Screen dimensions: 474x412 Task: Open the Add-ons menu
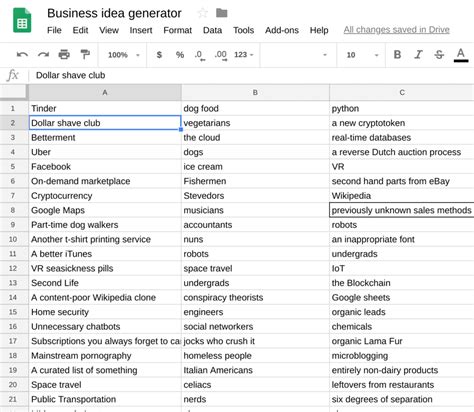click(x=282, y=30)
